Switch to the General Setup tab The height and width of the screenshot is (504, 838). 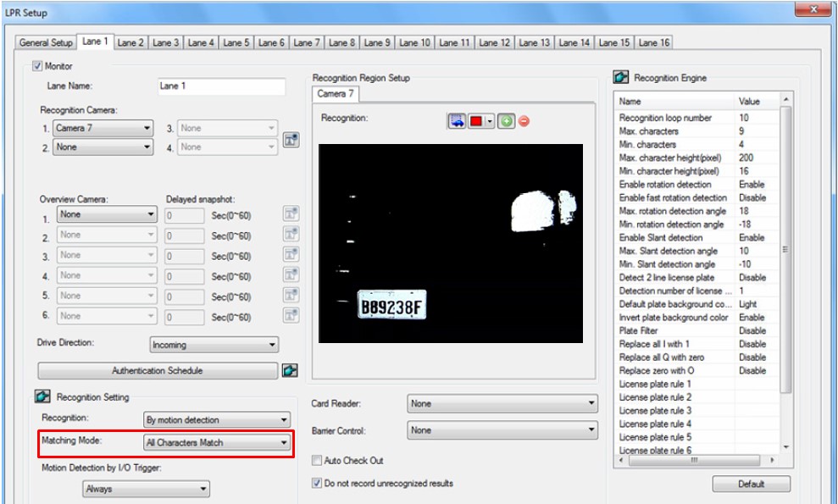46,42
